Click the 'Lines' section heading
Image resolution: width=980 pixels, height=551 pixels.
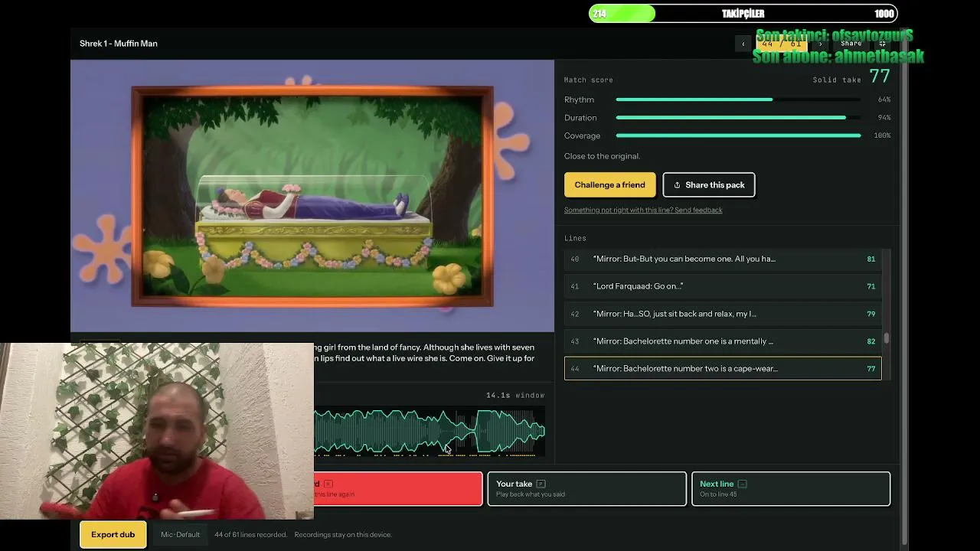(x=575, y=238)
